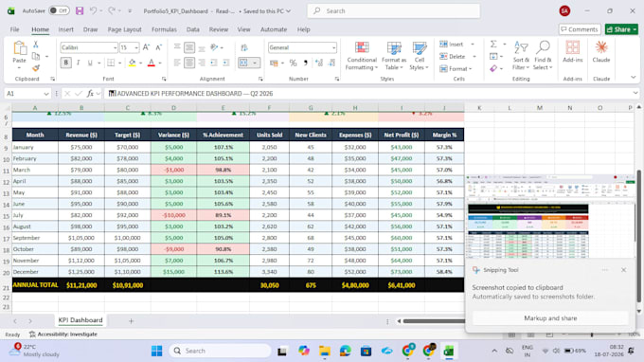The width and height of the screenshot is (644, 362).
Task: Click the Share button
Action: pyautogui.click(x=621, y=29)
